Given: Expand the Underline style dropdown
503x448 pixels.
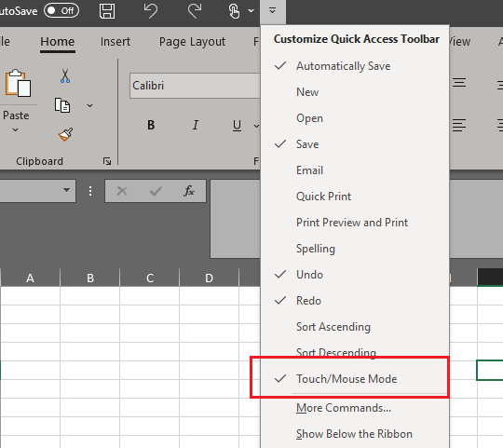Looking at the screenshot, I should tap(256, 126).
